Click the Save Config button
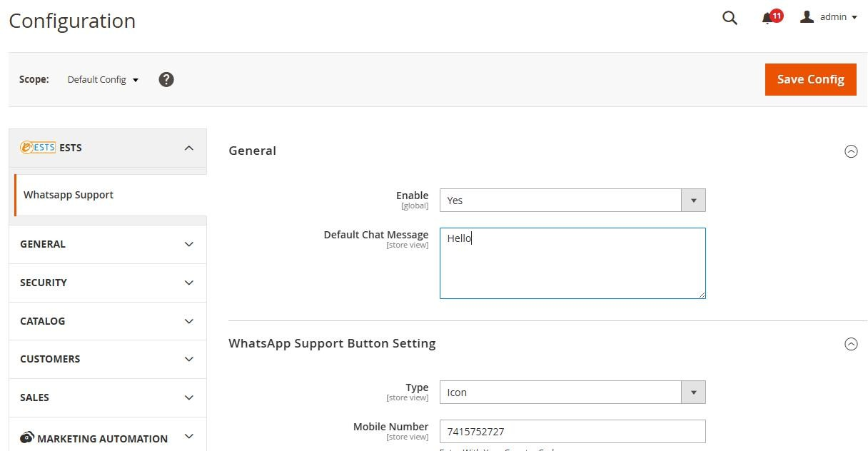The width and height of the screenshot is (868, 451). pos(811,79)
